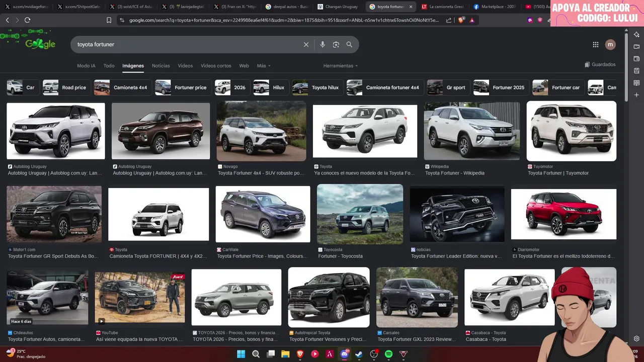Add a sidebar item with the plus icon
Image resolution: width=644 pixels, height=362 pixels.
click(636, 95)
